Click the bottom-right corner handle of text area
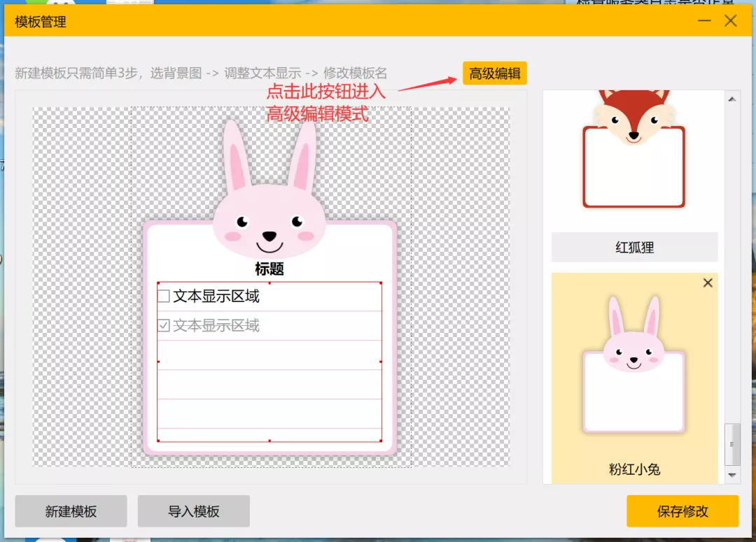 pos(381,441)
